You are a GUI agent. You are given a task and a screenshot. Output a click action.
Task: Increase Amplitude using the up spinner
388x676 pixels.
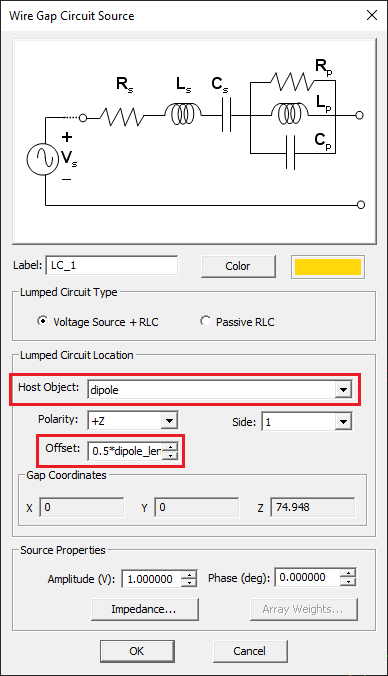(189, 575)
